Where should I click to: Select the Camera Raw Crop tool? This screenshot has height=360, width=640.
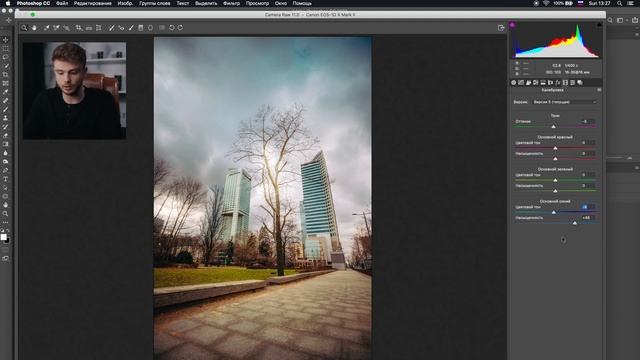point(78,28)
